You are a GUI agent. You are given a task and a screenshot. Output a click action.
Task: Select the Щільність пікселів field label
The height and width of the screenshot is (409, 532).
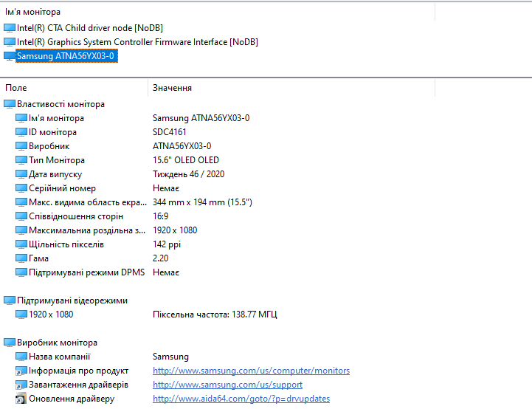pyautogui.click(x=66, y=244)
